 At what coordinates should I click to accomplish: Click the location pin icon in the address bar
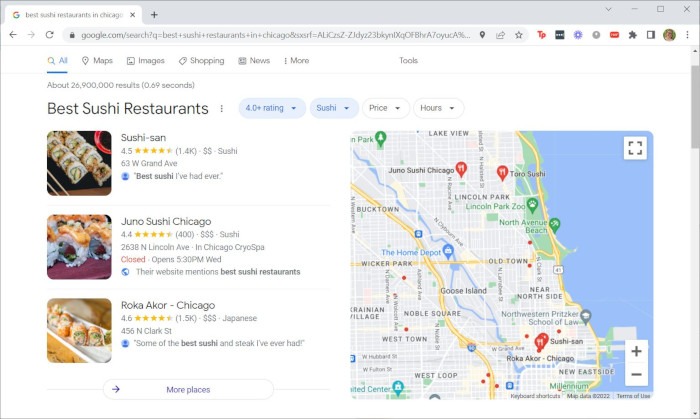pyautogui.click(x=482, y=35)
